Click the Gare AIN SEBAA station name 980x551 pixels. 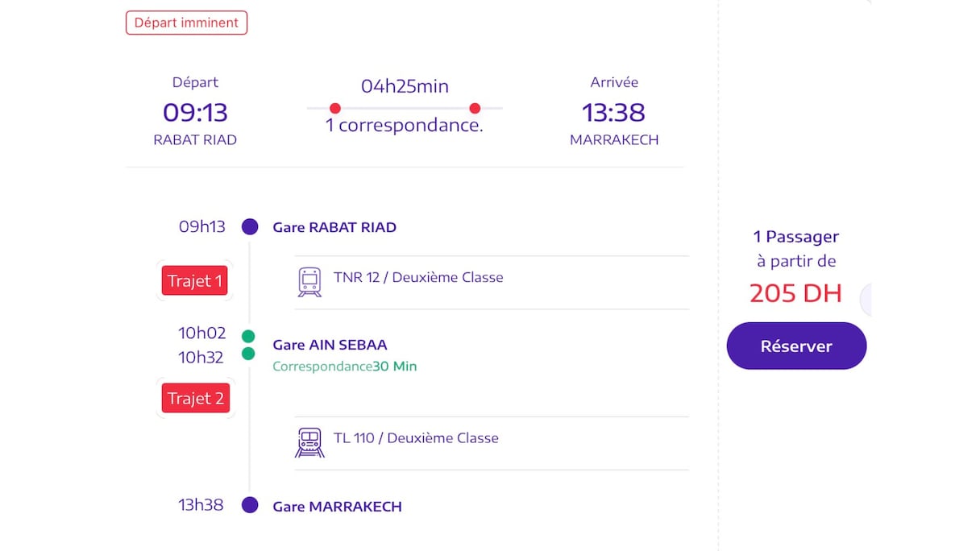click(x=330, y=345)
